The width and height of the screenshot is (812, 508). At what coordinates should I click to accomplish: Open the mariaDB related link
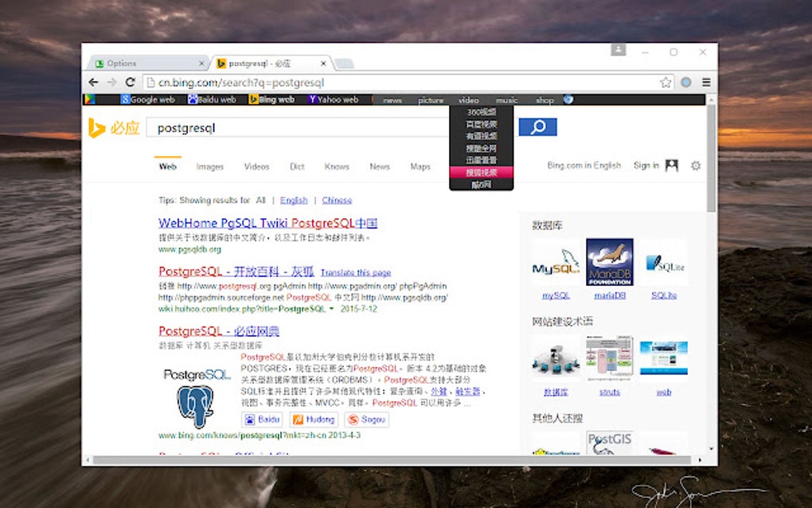coord(610,295)
